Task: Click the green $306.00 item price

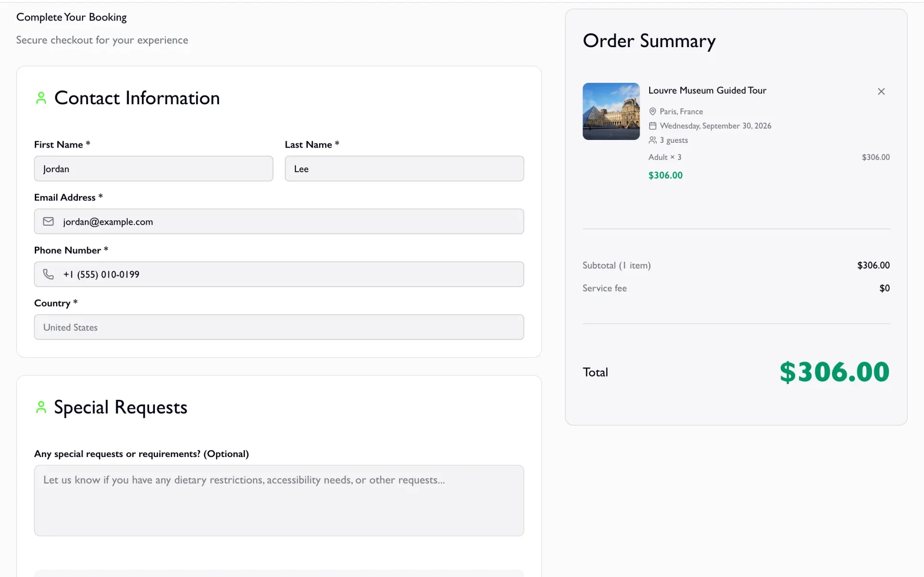Action: tap(665, 175)
